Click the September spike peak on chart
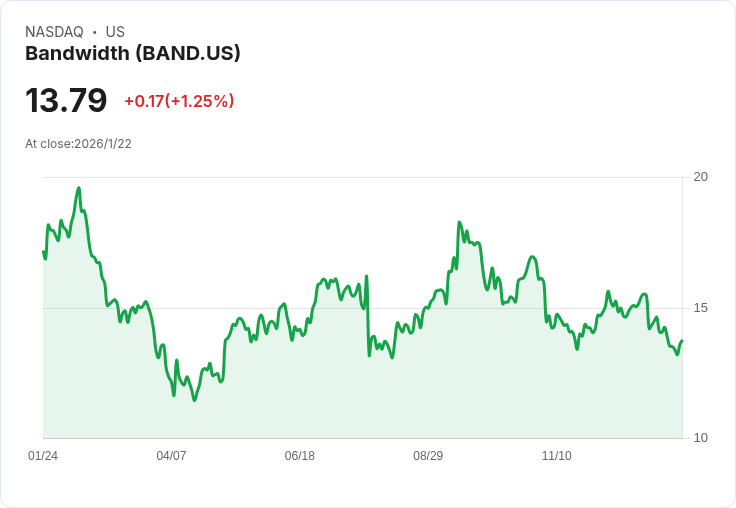This screenshot has height=508, width=736. pos(459,222)
